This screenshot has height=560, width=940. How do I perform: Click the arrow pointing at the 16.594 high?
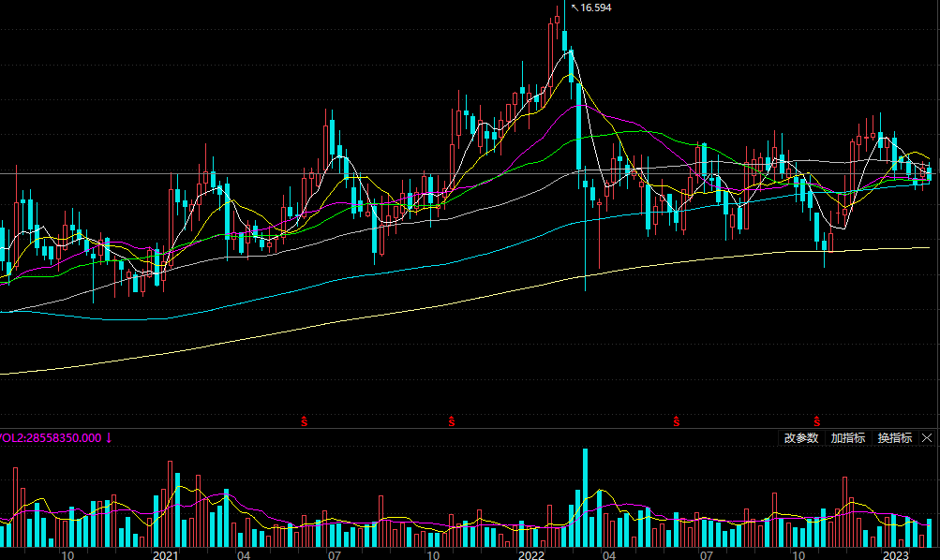[x=574, y=7]
